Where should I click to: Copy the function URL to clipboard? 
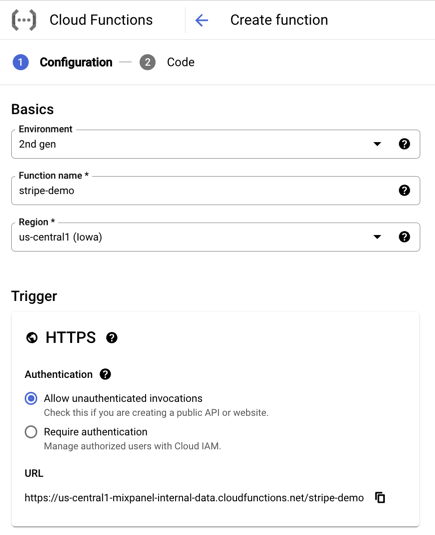point(380,497)
